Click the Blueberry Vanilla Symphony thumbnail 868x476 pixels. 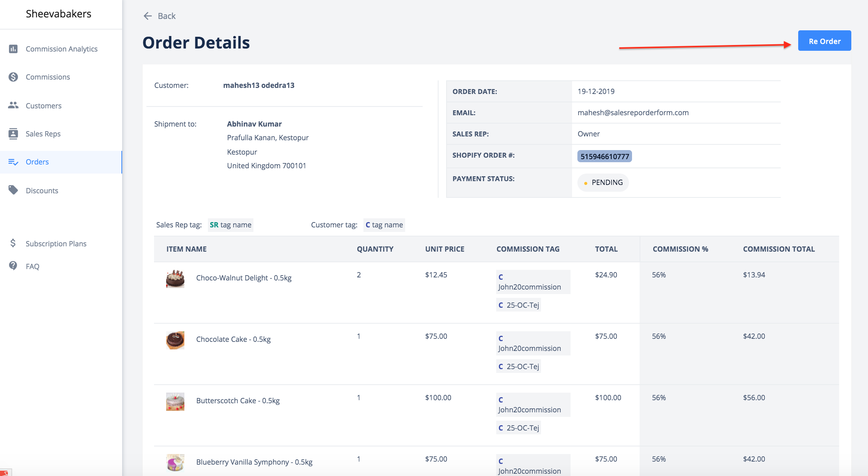pyautogui.click(x=175, y=463)
